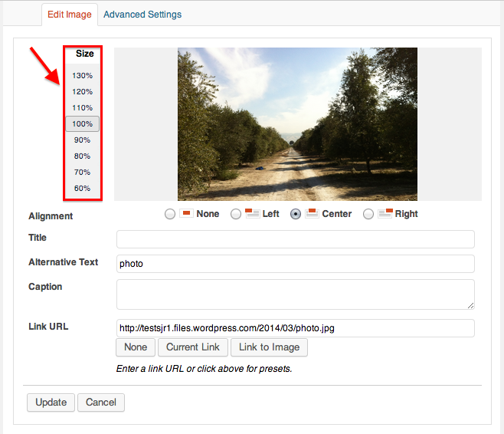Cancel the image edit
504x434 pixels.
click(101, 403)
